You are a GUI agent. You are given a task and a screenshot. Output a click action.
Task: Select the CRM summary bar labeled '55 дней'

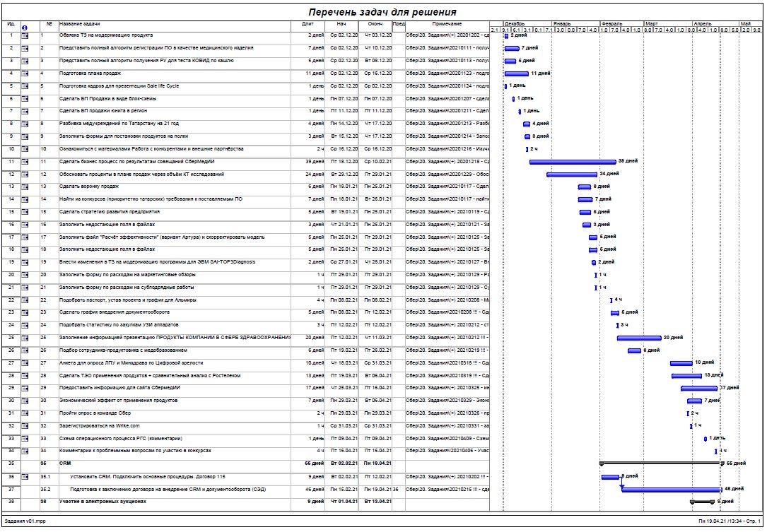(x=662, y=463)
